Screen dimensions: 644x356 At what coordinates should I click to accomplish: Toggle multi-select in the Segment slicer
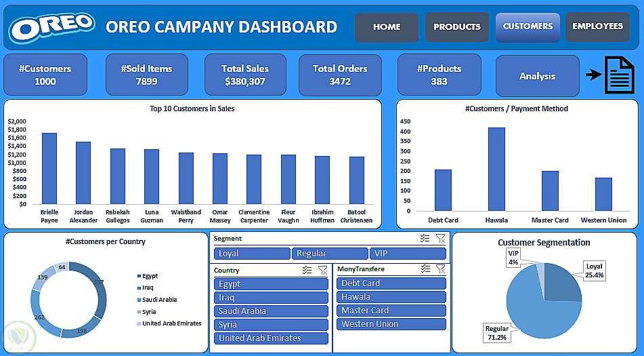tap(425, 239)
